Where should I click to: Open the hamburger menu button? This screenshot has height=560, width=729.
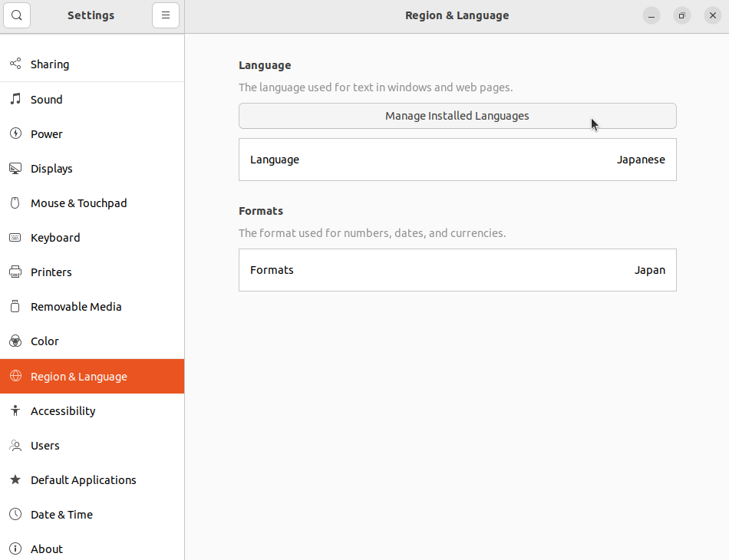(165, 15)
